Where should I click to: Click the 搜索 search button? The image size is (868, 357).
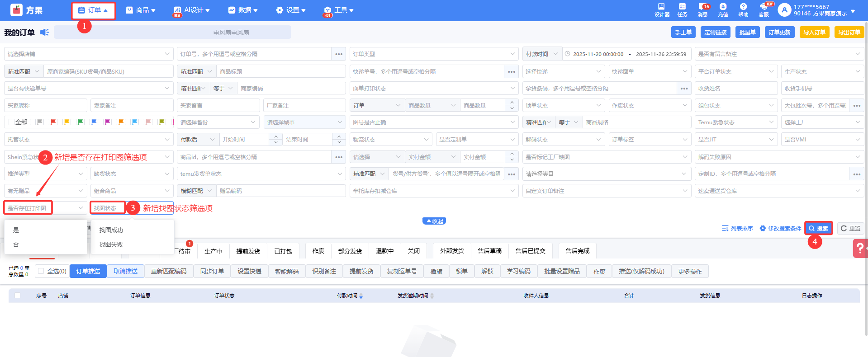(818, 228)
